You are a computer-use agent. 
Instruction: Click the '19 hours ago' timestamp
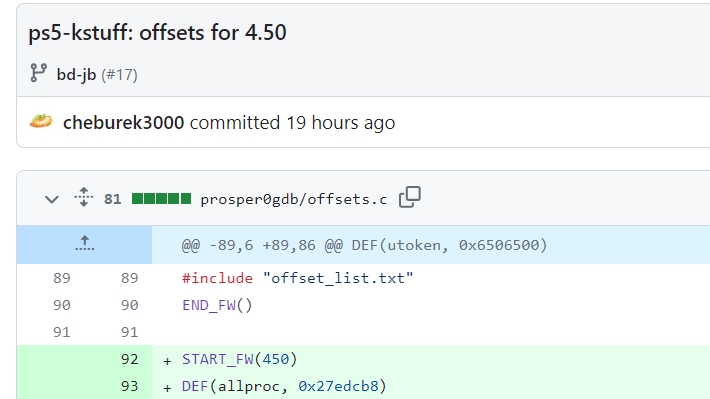(x=341, y=123)
